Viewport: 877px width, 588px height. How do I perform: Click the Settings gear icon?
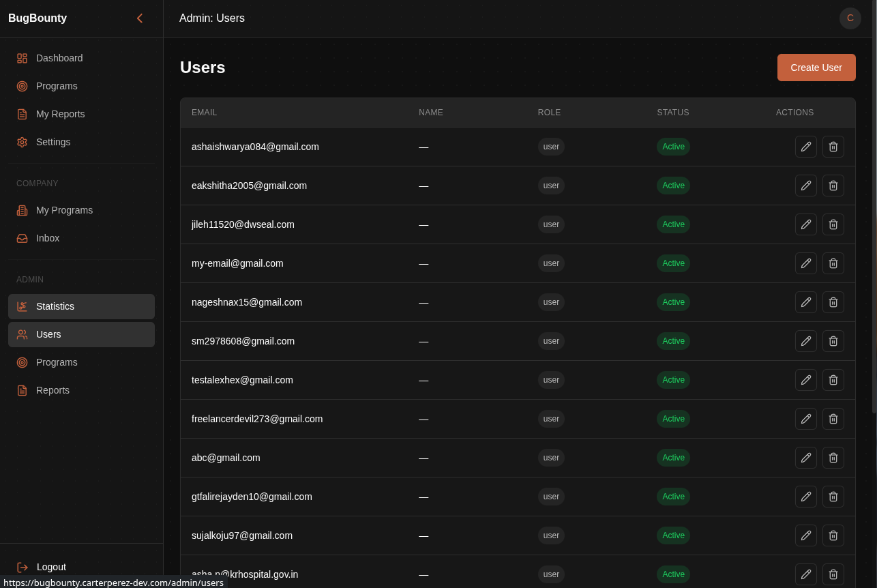coord(22,142)
